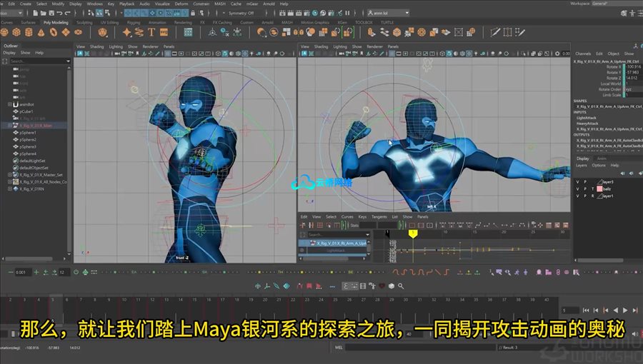643x364 pixels.
Task: Click the play forward button in playback controls
Action: (625, 310)
